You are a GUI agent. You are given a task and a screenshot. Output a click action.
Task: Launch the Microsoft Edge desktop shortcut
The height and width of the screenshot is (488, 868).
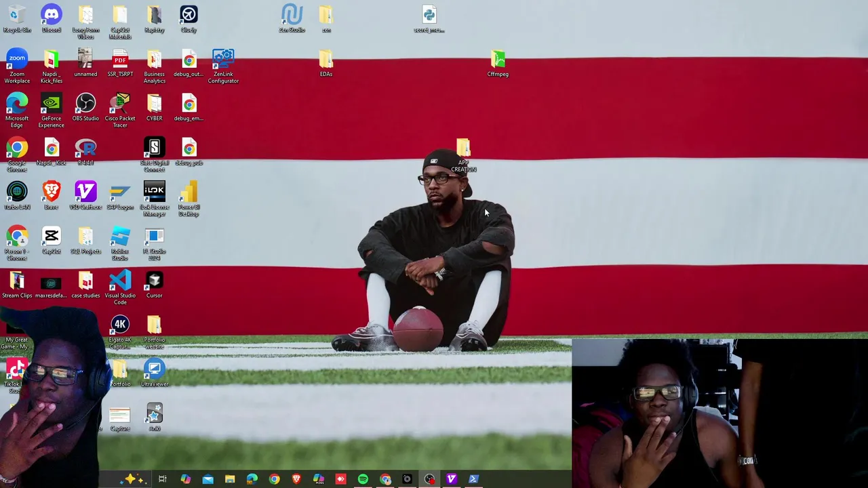click(17, 110)
